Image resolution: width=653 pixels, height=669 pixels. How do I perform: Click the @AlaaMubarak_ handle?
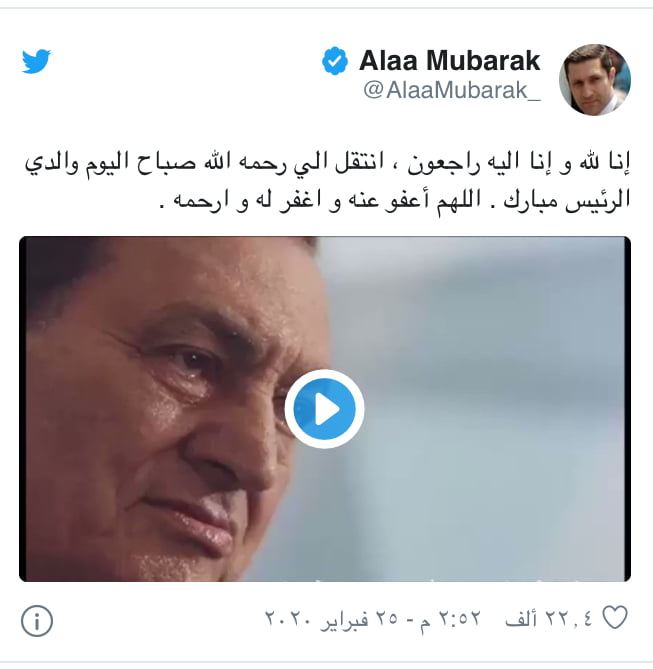pyautogui.click(x=452, y=90)
